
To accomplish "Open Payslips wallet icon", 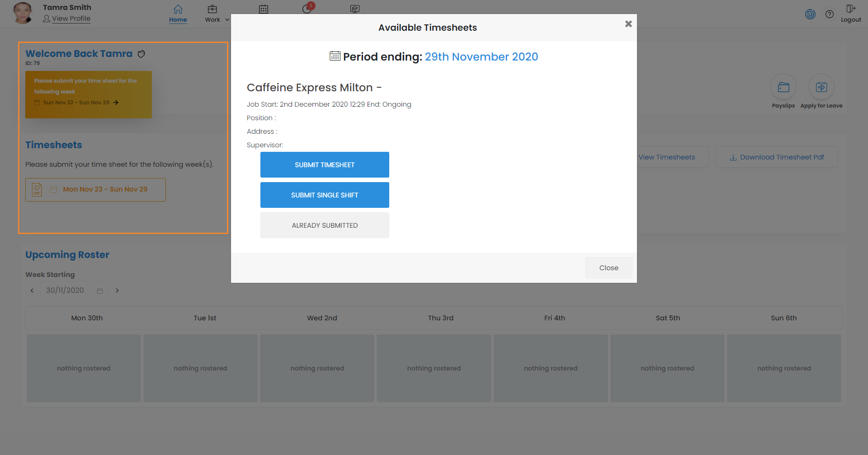I will click(x=783, y=87).
